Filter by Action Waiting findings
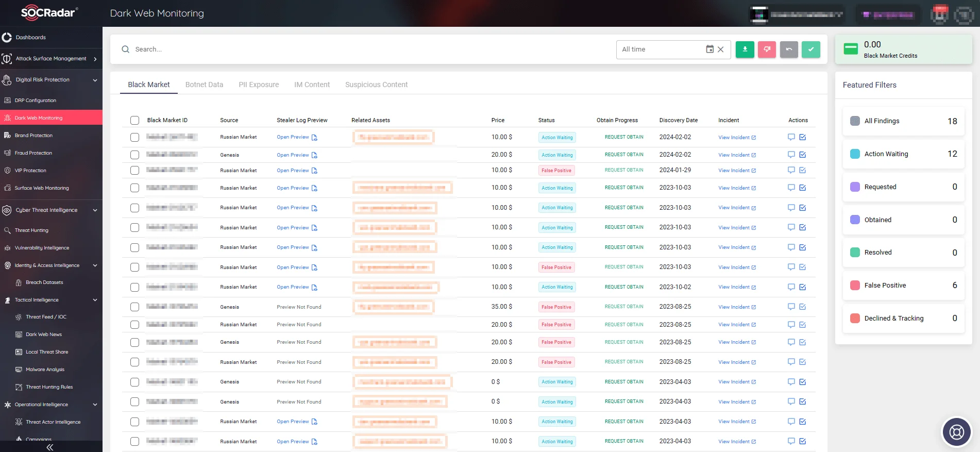The image size is (980, 452). (x=903, y=154)
